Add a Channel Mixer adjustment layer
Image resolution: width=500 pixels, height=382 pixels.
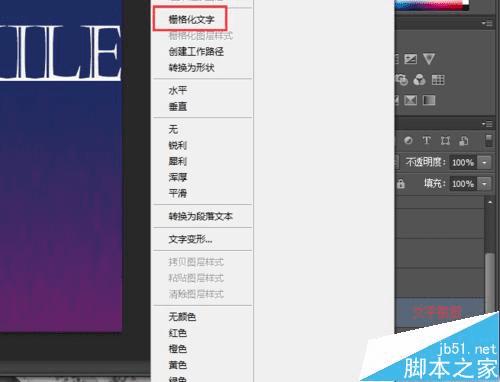coord(419,80)
